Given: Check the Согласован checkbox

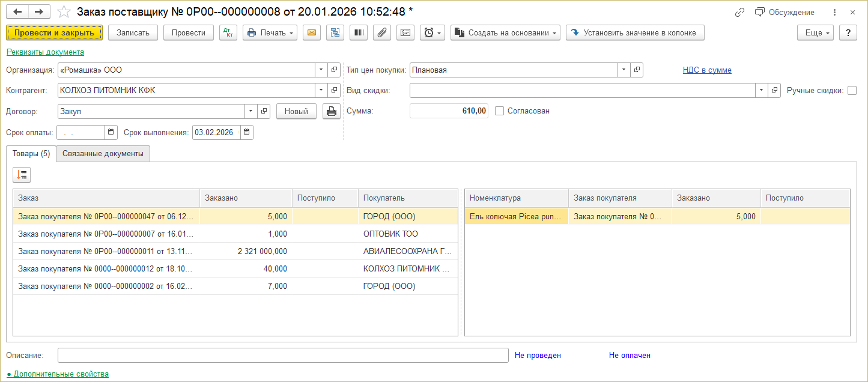Looking at the screenshot, I should pyautogui.click(x=499, y=111).
